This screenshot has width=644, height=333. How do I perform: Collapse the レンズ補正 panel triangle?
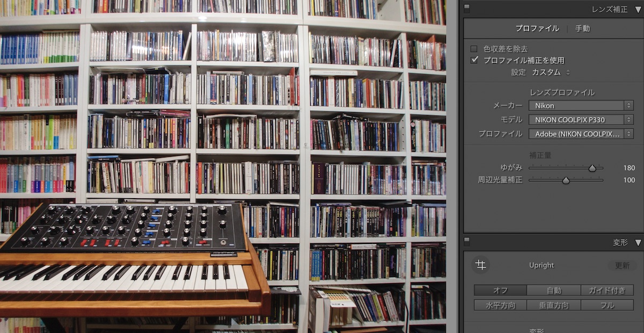(x=638, y=9)
